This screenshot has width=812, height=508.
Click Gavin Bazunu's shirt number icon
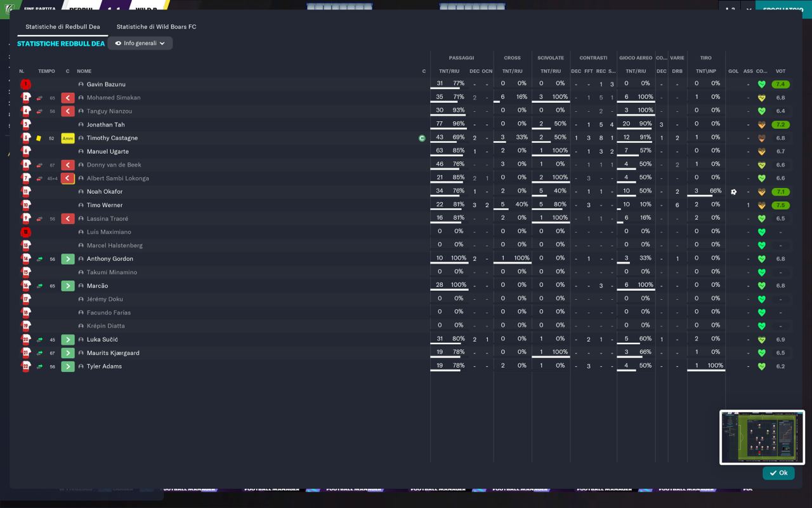(25, 84)
